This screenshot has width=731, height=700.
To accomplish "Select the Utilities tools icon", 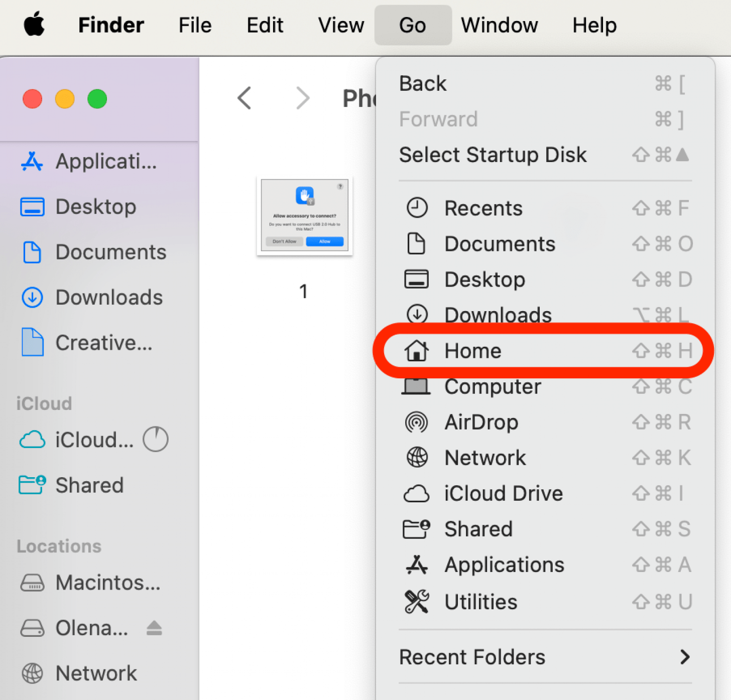I will click(x=416, y=601).
